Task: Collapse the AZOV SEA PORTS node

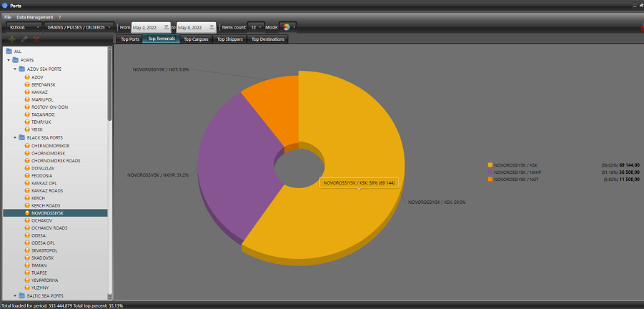Action: pos(15,69)
